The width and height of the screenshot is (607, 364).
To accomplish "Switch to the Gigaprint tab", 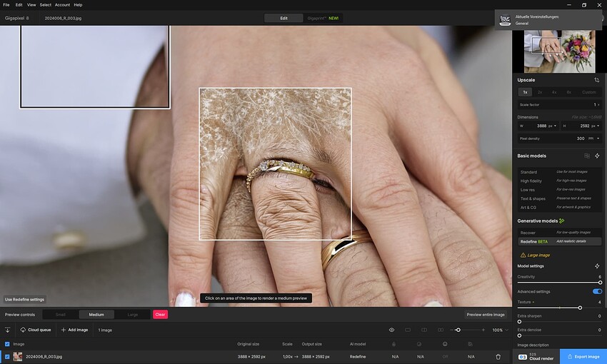I will click(x=322, y=18).
